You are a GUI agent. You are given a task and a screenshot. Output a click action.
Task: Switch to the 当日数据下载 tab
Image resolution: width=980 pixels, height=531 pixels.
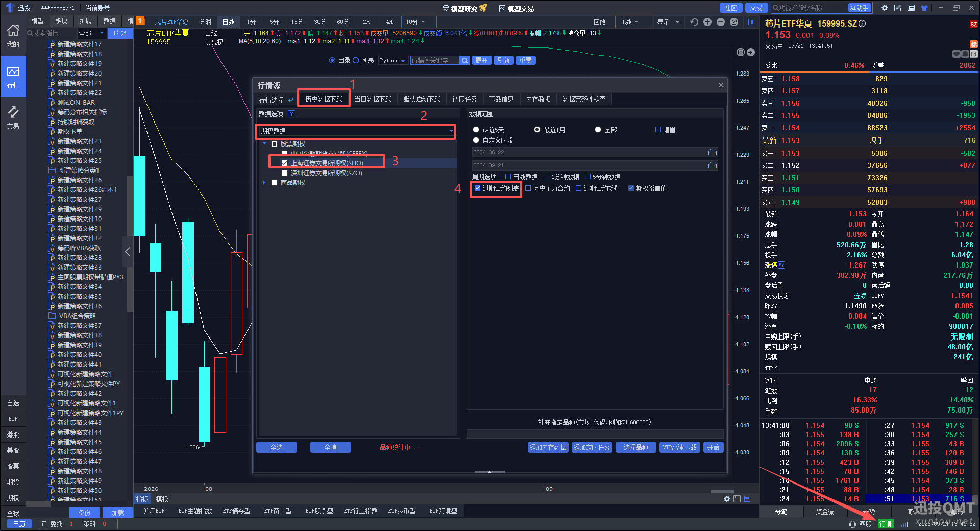tap(373, 99)
